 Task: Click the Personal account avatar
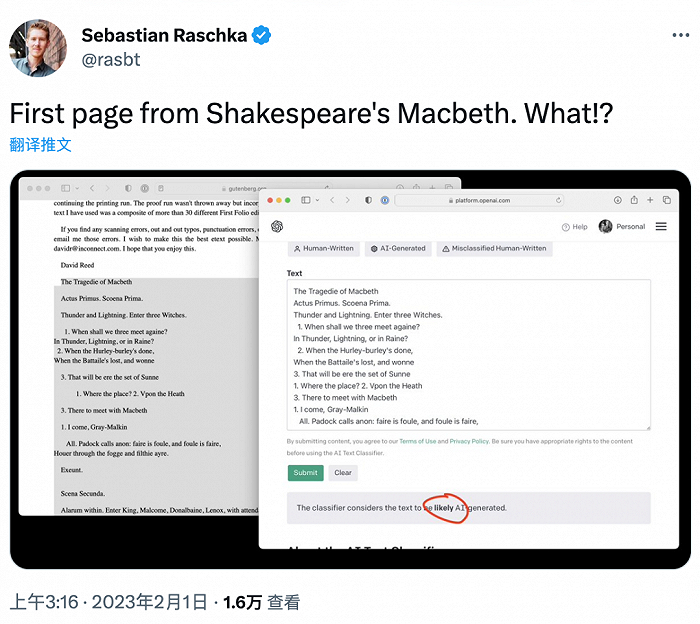[x=605, y=227]
